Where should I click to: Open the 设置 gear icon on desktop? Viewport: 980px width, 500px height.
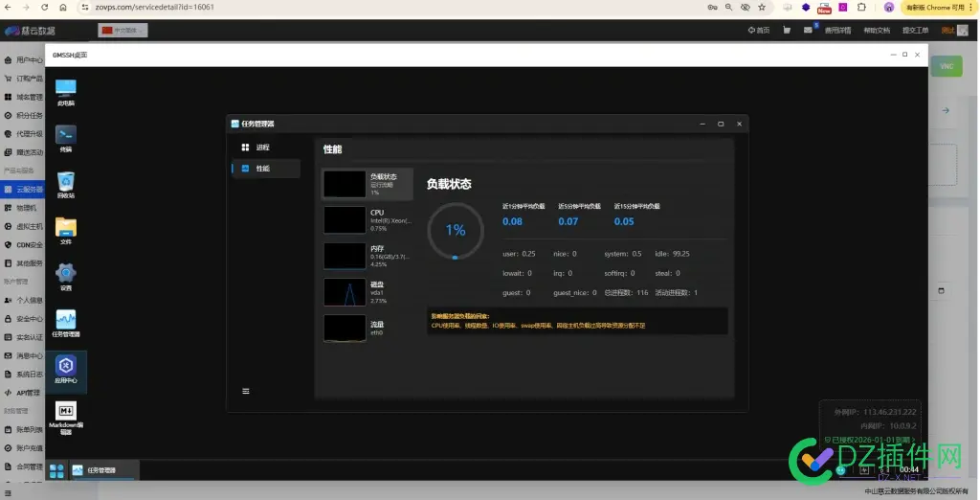[66, 277]
